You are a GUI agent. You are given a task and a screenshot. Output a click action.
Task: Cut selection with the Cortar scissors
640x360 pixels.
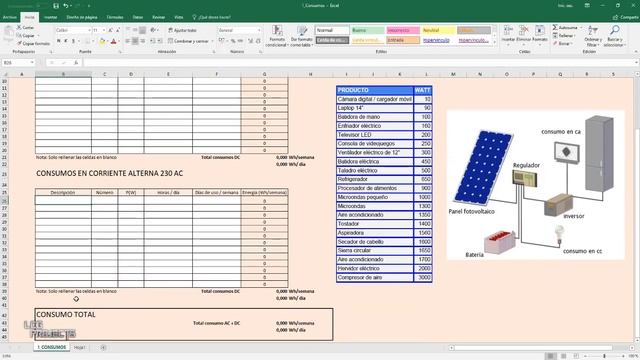pos(25,27)
